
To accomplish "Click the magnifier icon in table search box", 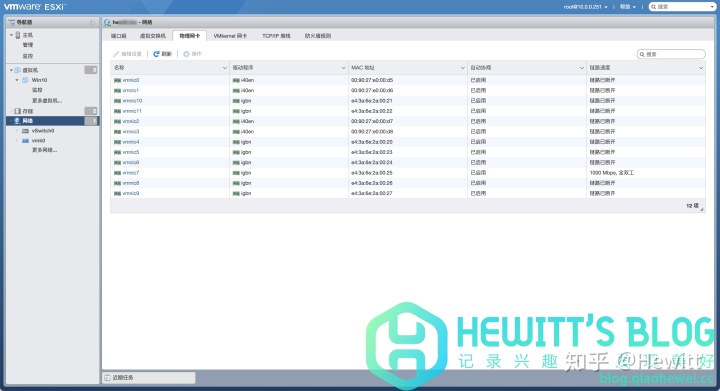I will [642, 54].
